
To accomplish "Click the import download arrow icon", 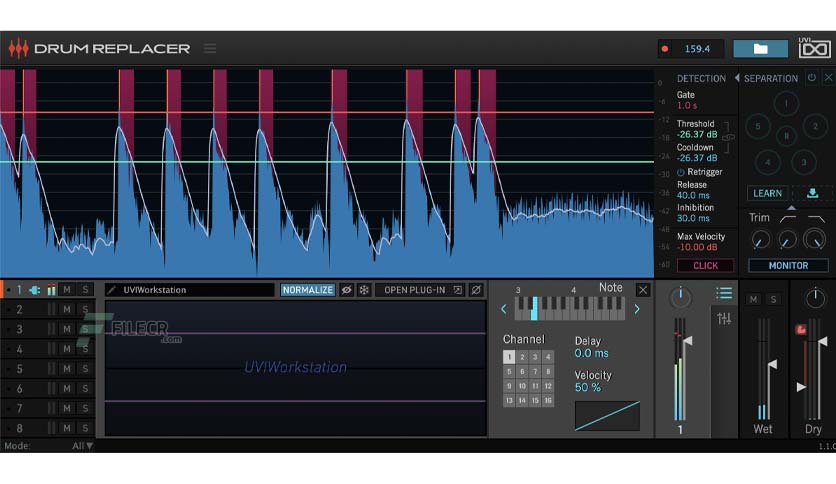I will (813, 193).
